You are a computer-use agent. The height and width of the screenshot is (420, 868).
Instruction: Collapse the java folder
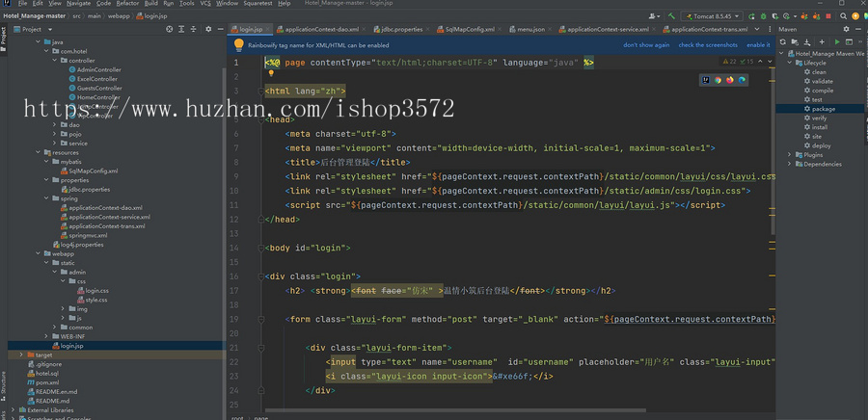39,42
